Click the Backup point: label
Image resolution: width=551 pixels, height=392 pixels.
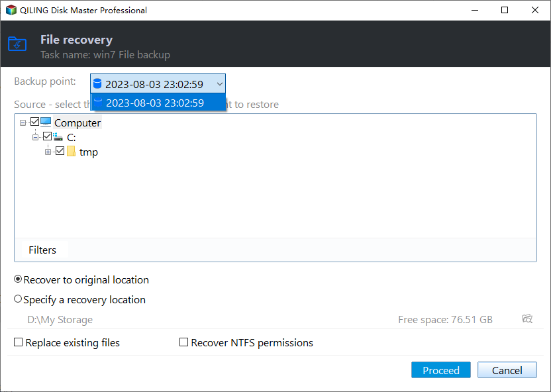point(45,81)
